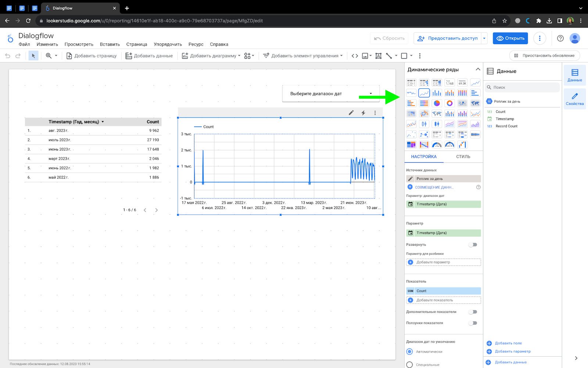Select Специальные date range radio
588x368 pixels.
pos(409,365)
